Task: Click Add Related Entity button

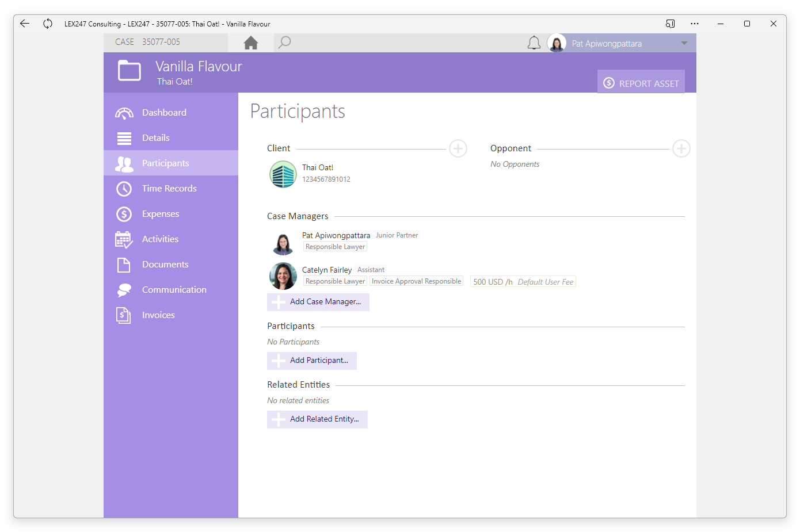Action: click(317, 419)
